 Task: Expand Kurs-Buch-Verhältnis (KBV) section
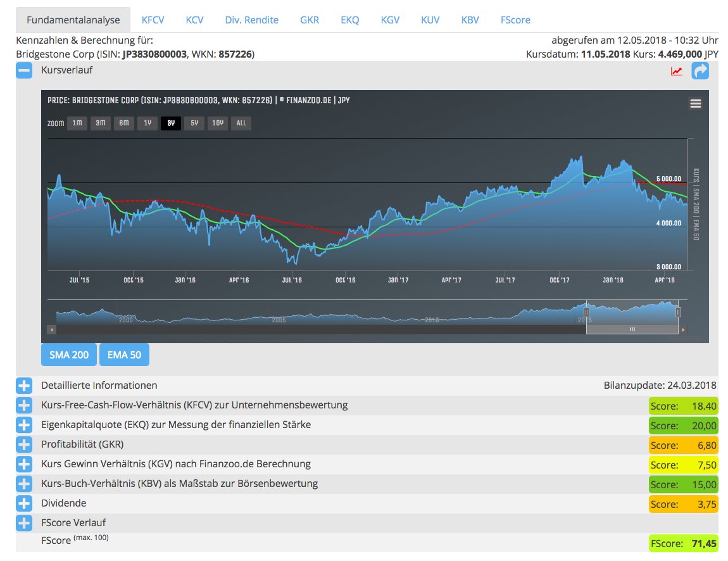[24, 484]
